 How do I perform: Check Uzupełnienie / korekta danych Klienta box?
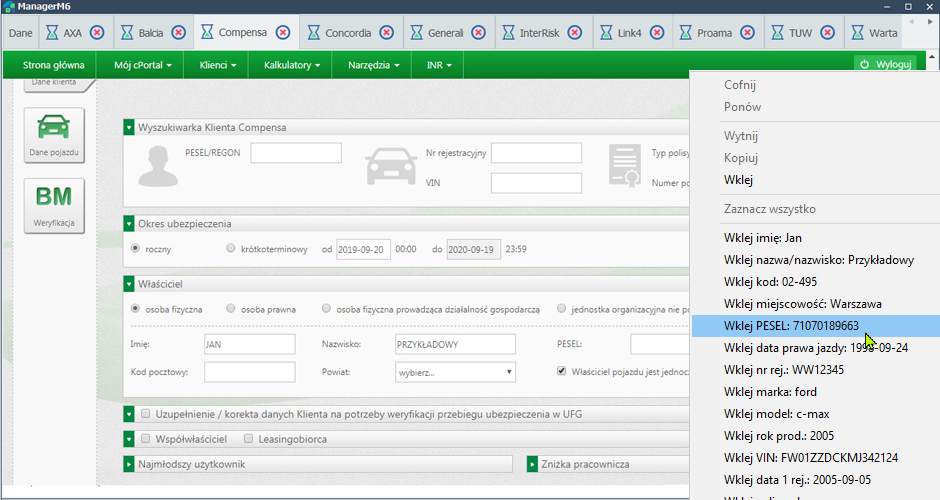click(145, 414)
